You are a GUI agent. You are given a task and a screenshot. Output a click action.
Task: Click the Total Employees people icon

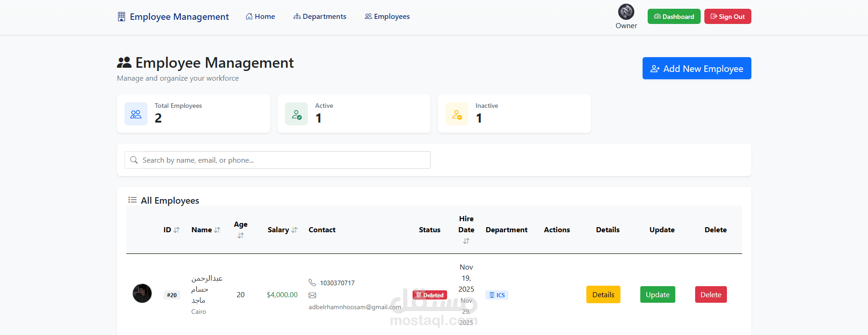[136, 114]
